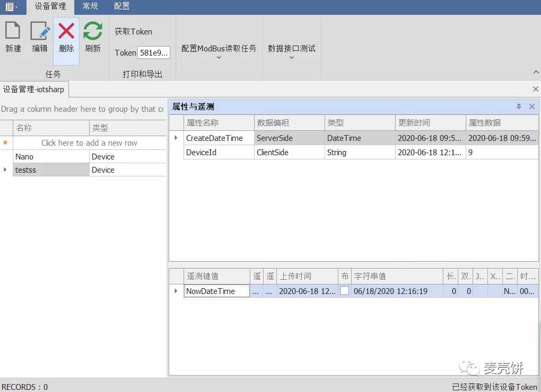This screenshot has width=541, height=392.
Task: Close the 设备管理-iotsharp document tab
Action: point(536,89)
